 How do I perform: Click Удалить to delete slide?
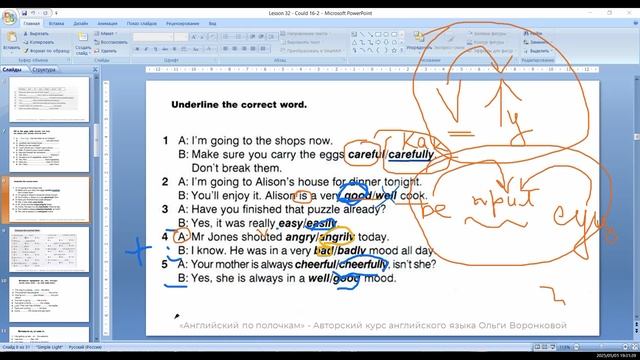pos(105,51)
